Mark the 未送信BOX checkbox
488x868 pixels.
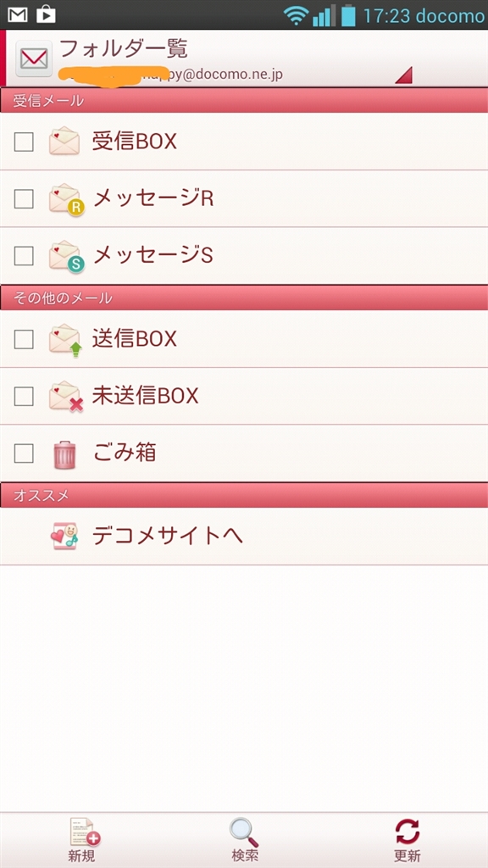pyautogui.click(x=24, y=397)
